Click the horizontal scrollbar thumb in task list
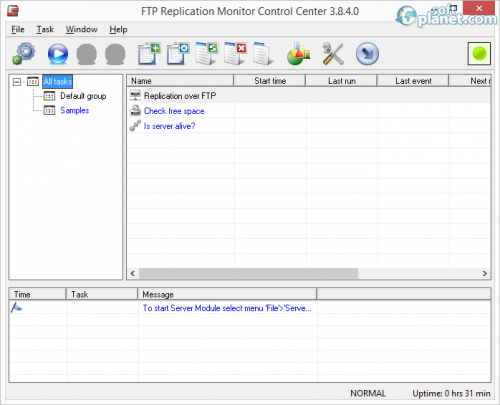Image resolution: width=500 pixels, height=405 pixels. tap(249, 273)
